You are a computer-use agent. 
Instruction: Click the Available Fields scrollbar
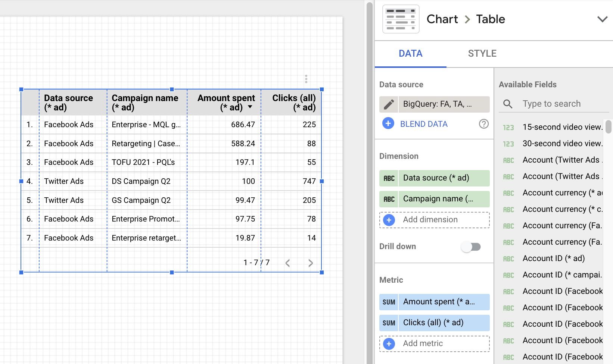[x=609, y=127]
